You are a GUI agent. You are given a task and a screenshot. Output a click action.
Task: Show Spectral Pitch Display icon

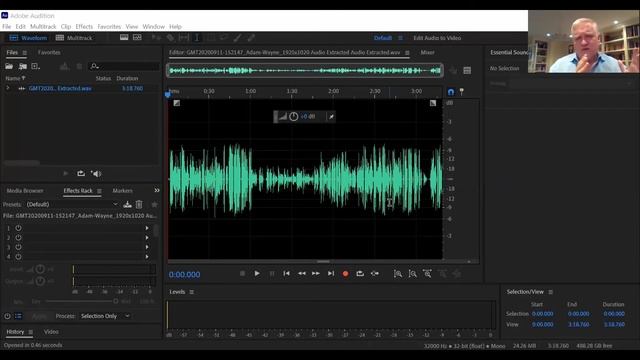click(x=138, y=38)
